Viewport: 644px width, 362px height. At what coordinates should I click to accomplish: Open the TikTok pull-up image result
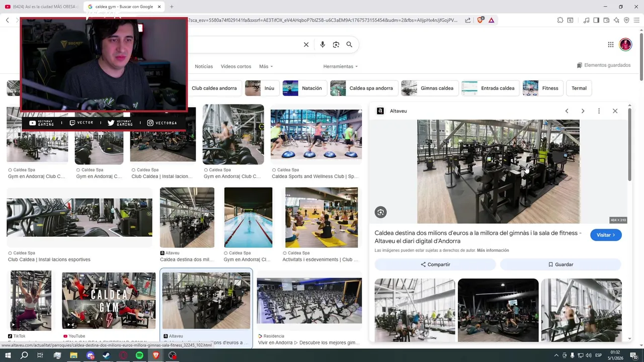click(x=31, y=300)
